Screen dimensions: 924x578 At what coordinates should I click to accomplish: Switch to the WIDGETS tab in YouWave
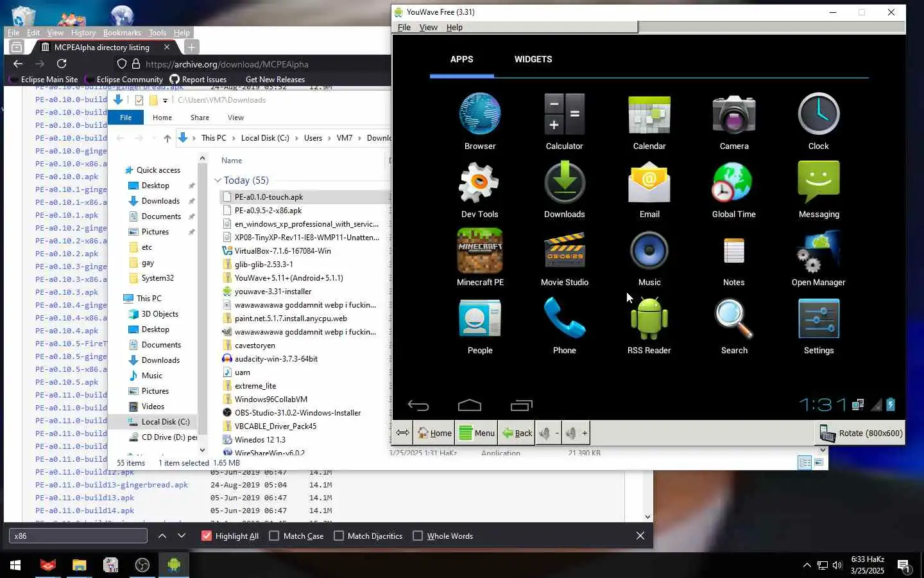[x=533, y=59]
